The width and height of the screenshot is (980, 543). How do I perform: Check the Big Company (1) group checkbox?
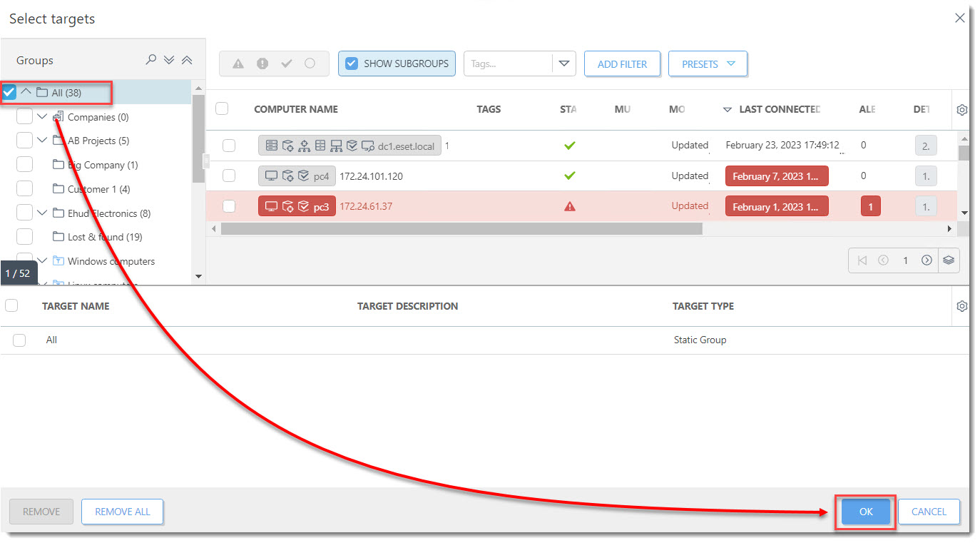click(24, 165)
